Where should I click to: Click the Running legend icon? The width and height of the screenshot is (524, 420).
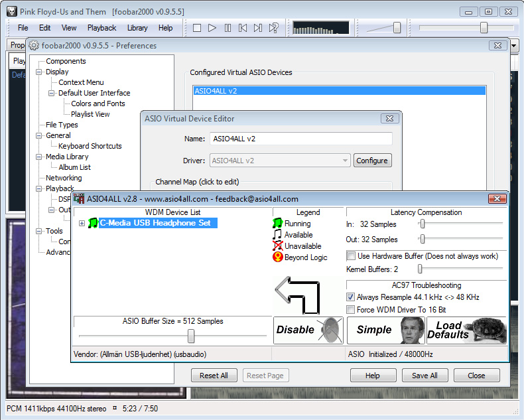[x=277, y=223]
